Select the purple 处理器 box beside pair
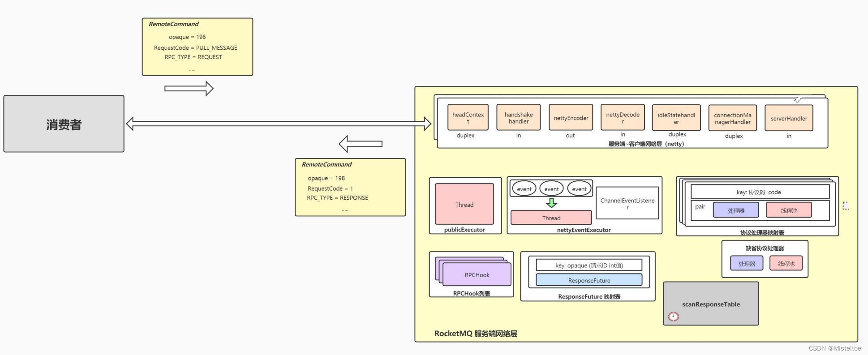The height and width of the screenshot is (355, 868). click(736, 210)
